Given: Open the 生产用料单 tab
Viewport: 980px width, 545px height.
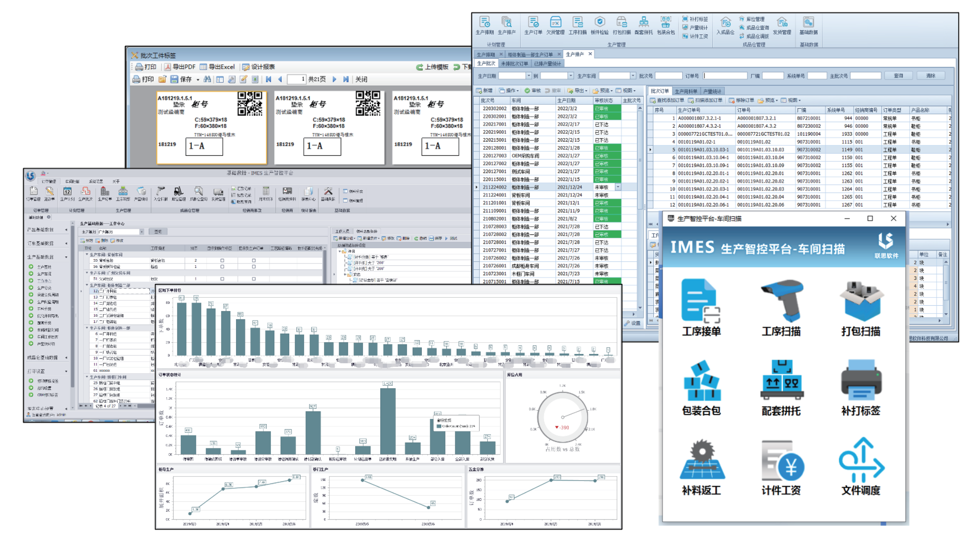Looking at the screenshot, I should (686, 91).
